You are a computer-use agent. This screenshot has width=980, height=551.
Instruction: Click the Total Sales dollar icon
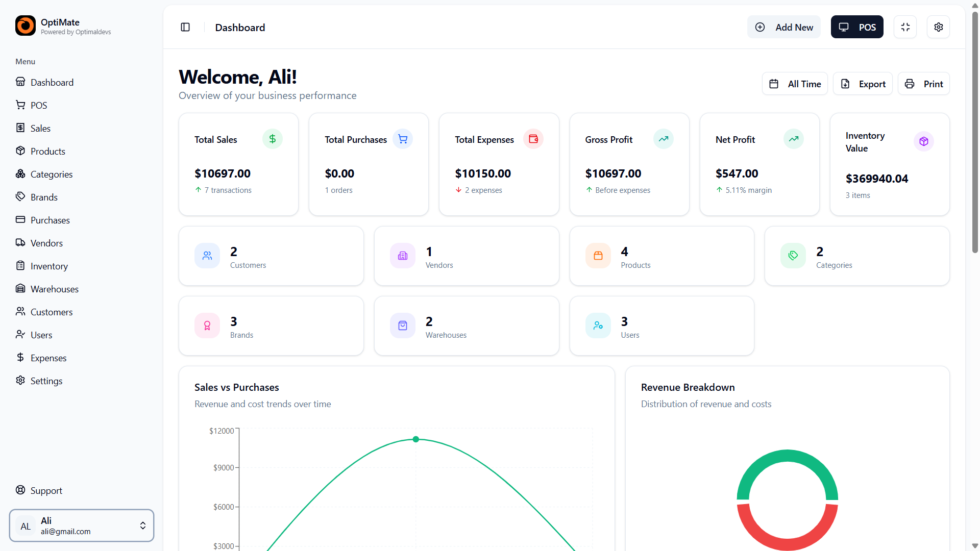pyautogui.click(x=272, y=139)
